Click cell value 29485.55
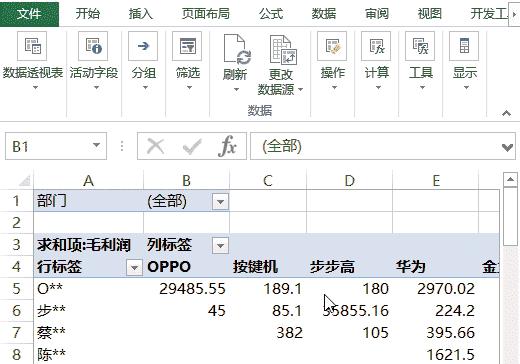Viewport: 520px width, 364px height. tap(192, 289)
